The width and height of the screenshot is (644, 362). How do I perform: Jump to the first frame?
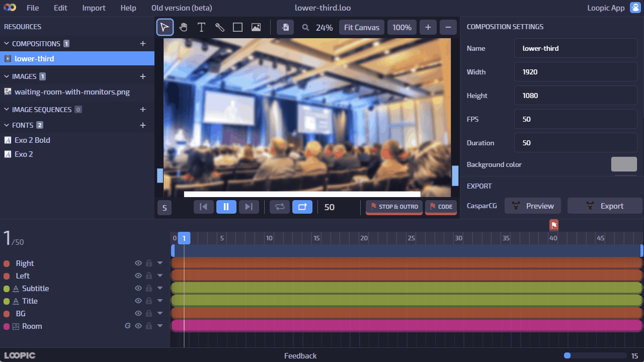coord(204,207)
